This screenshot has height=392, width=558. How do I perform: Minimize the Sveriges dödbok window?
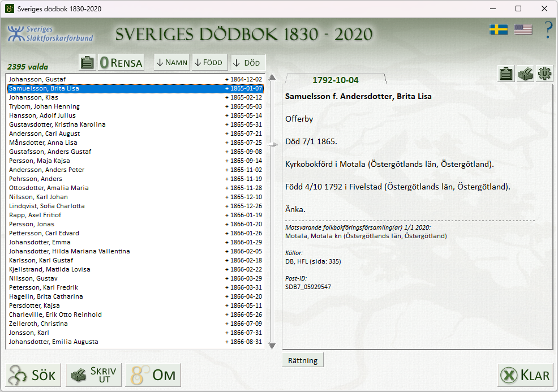click(493, 8)
